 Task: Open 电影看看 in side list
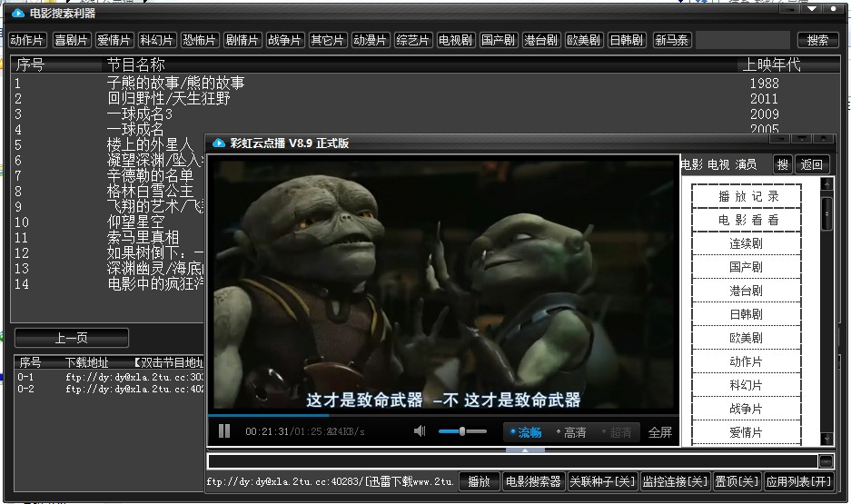coord(747,220)
